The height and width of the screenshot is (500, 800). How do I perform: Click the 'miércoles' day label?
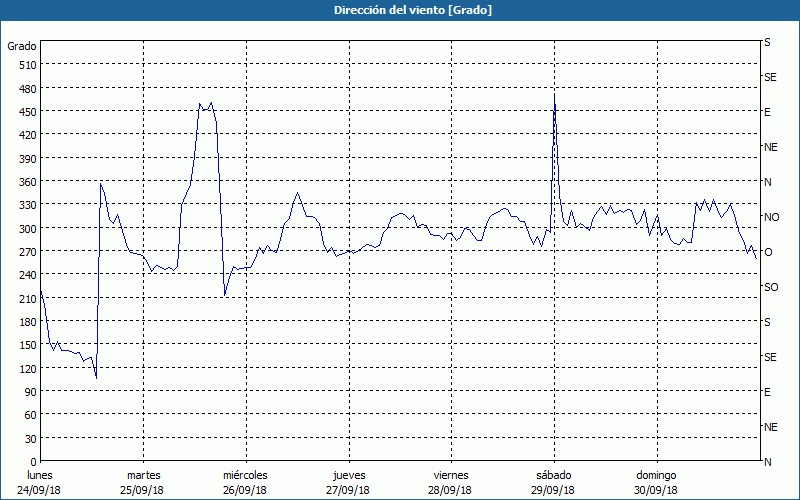click(245, 475)
